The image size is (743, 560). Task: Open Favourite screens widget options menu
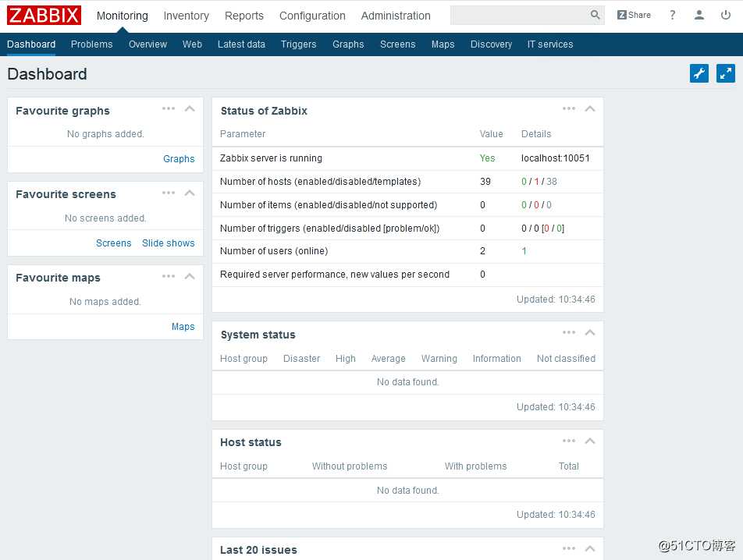(169, 193)
